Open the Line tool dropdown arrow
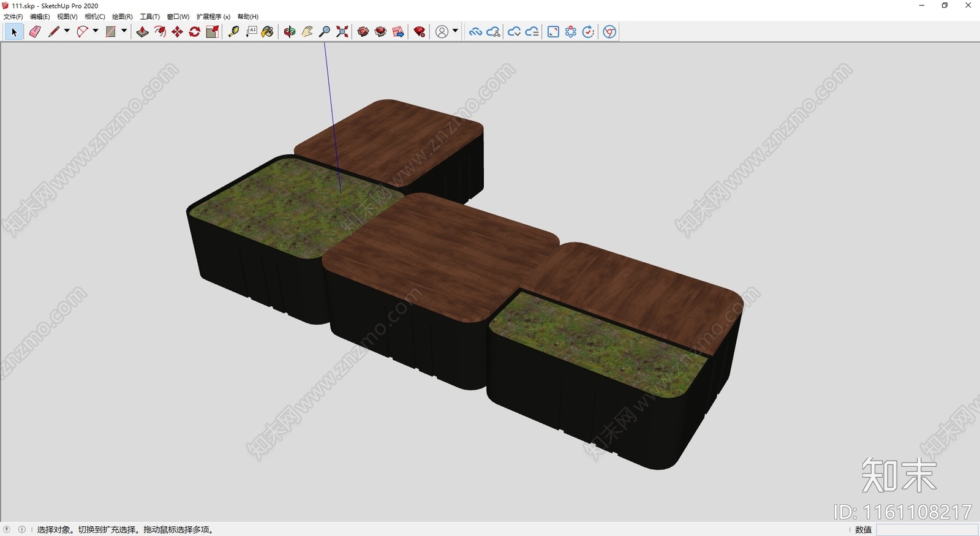980x536 pixels. 67,31
